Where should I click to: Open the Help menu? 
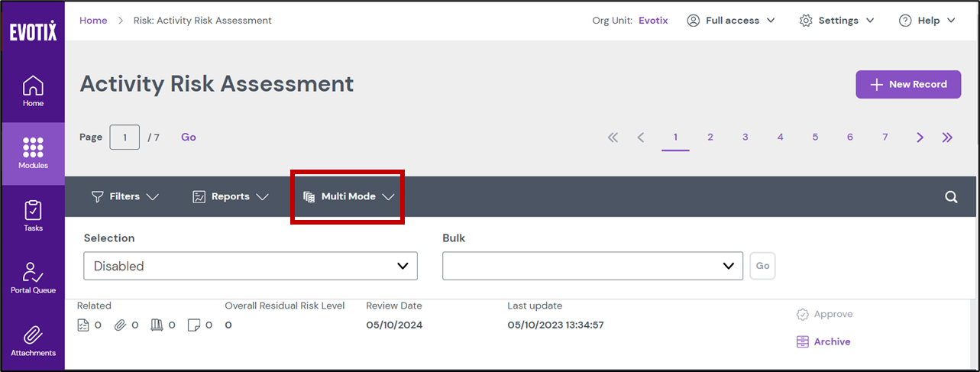pyautogui.click(x=927, y=21)
